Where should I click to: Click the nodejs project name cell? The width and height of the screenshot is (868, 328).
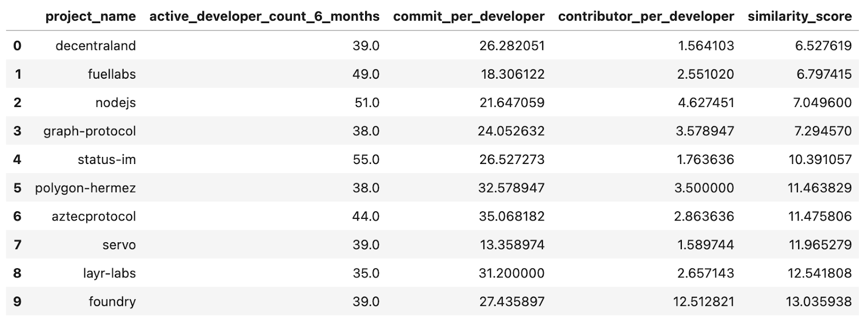click(116, 103)
